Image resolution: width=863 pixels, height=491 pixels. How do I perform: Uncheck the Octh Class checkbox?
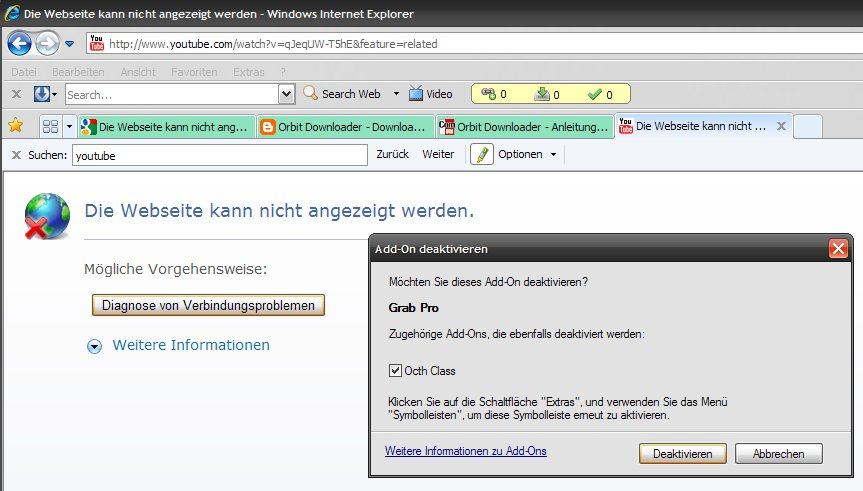click(x=395, y=370)
